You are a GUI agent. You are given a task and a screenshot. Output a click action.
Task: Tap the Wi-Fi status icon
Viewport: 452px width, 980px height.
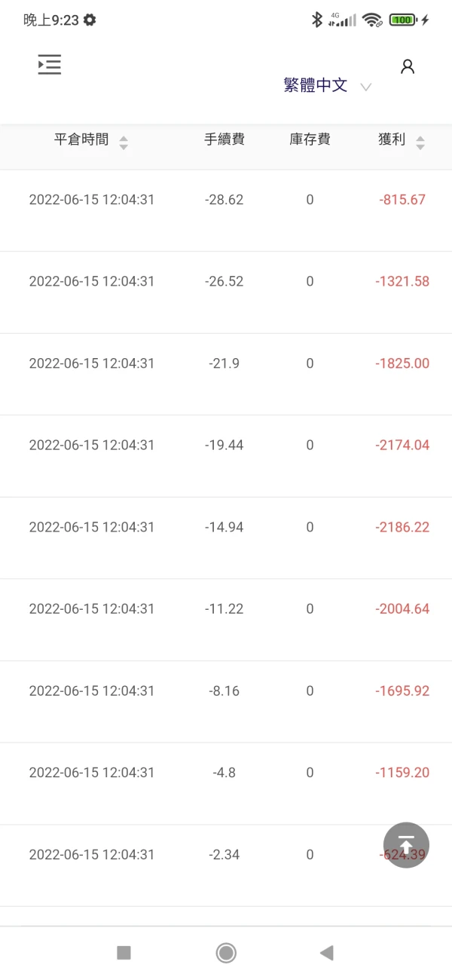[x=371, y=20]
